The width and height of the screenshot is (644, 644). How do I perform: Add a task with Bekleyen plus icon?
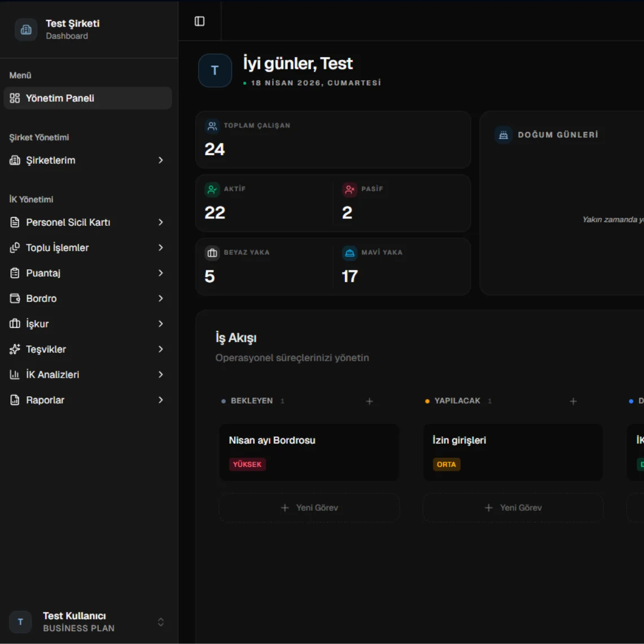370,401
